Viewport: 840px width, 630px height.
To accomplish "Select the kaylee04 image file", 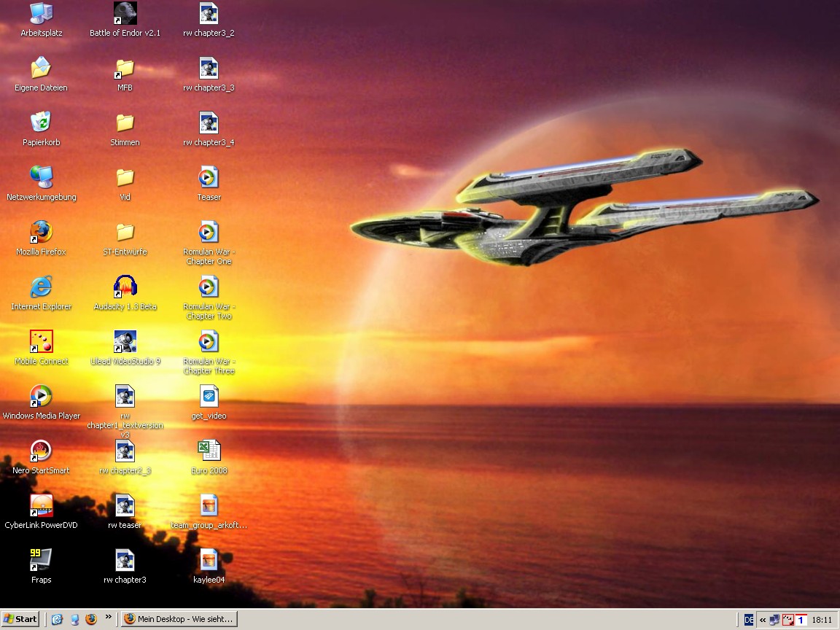I will click(x=209, y=561).
